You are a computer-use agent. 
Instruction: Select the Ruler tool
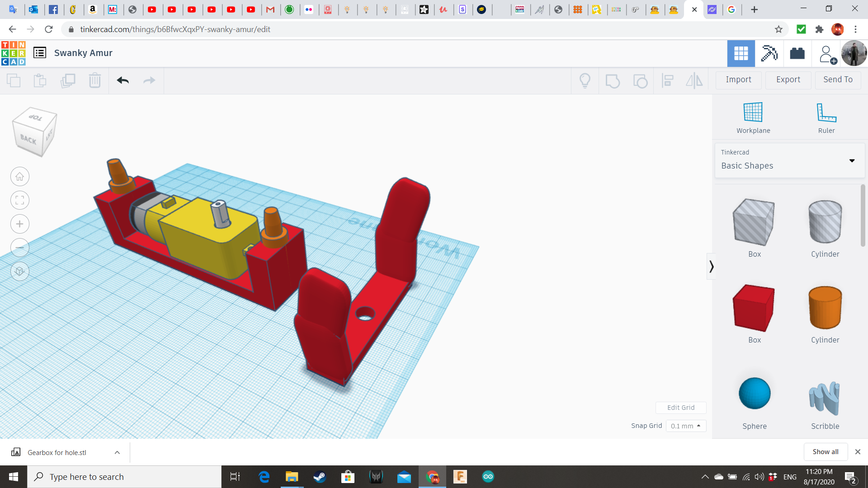(826, 117)
